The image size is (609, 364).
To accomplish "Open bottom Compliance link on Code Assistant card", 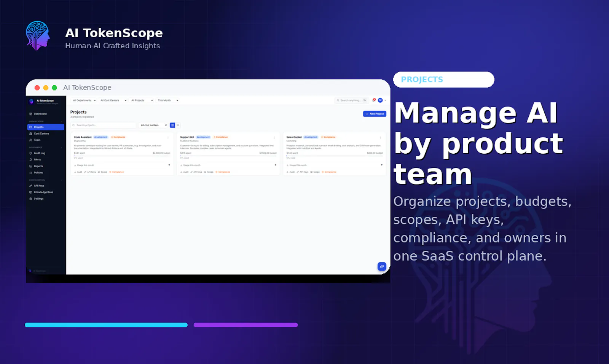I will coord(116,172).
